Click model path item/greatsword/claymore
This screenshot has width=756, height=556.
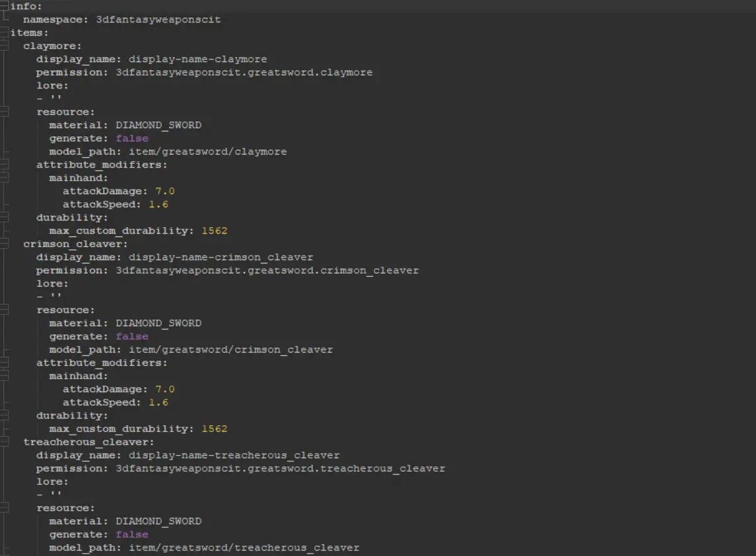pos(208,151)
